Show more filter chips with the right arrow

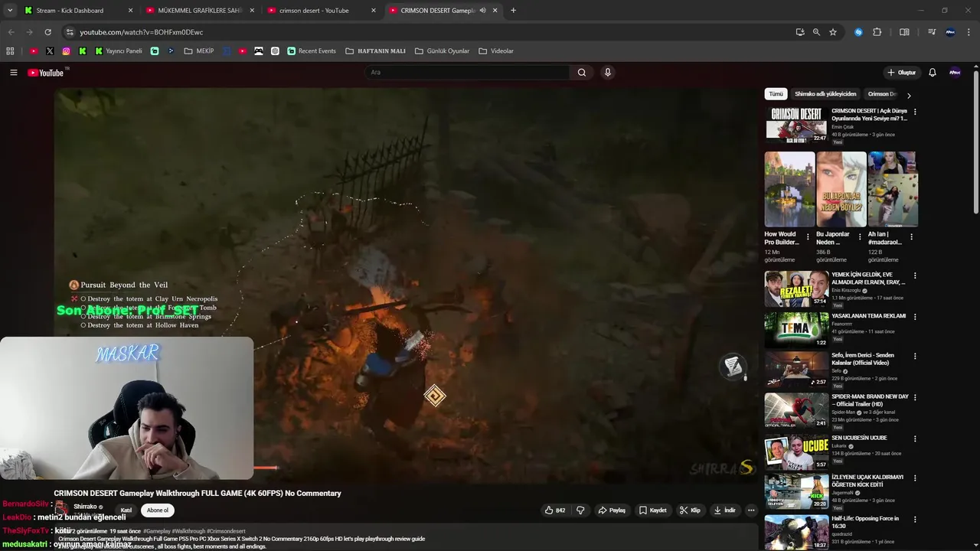(x=909, y=96)
